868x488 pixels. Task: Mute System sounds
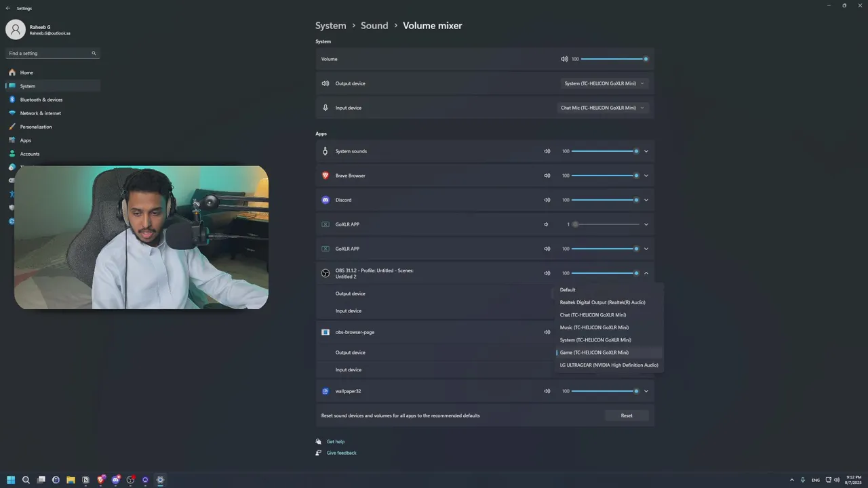[547, 151]
